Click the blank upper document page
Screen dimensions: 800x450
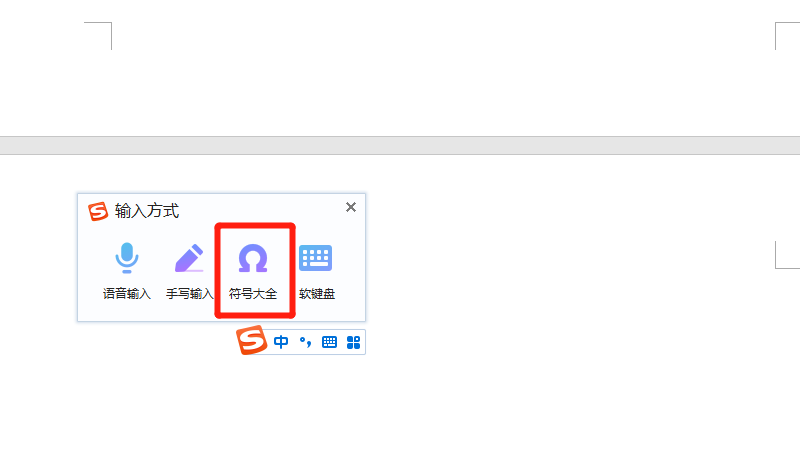[400, 77]
